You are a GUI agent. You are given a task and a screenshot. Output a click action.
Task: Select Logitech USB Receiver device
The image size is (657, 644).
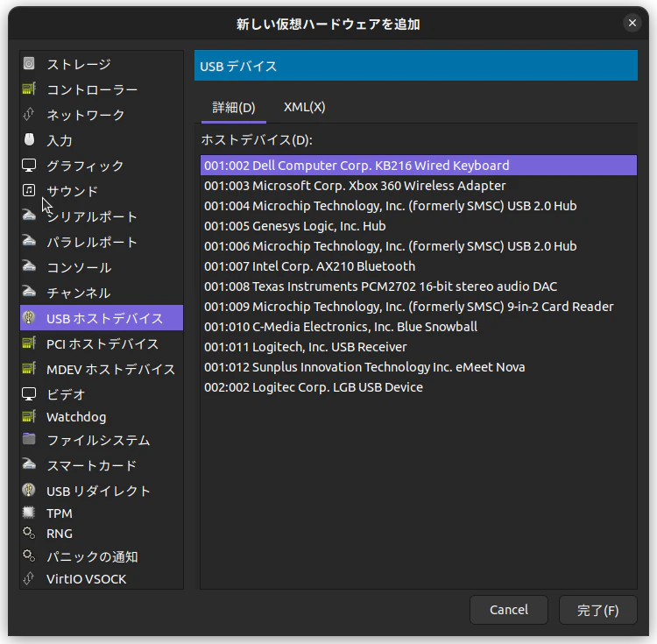[x=418, y=346]
